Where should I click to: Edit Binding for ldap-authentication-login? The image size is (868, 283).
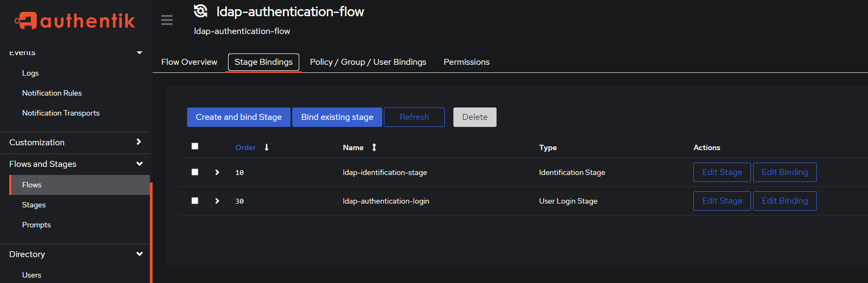[x=784, y=201]
